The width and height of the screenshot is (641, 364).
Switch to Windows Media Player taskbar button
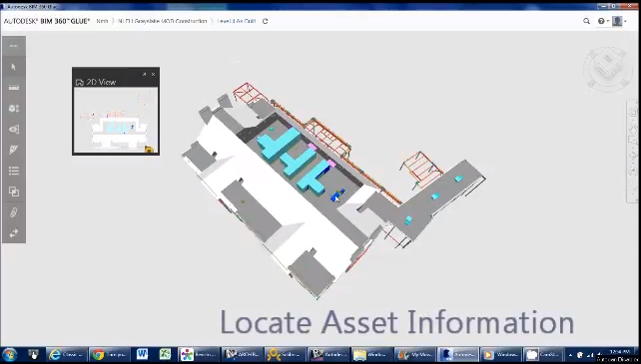[501, 355]
